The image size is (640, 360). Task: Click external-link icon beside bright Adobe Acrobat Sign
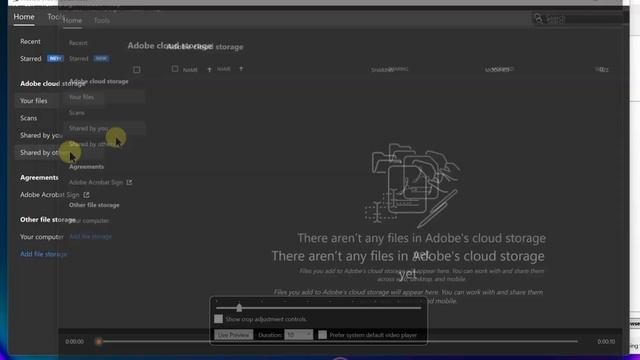[87, 195]
